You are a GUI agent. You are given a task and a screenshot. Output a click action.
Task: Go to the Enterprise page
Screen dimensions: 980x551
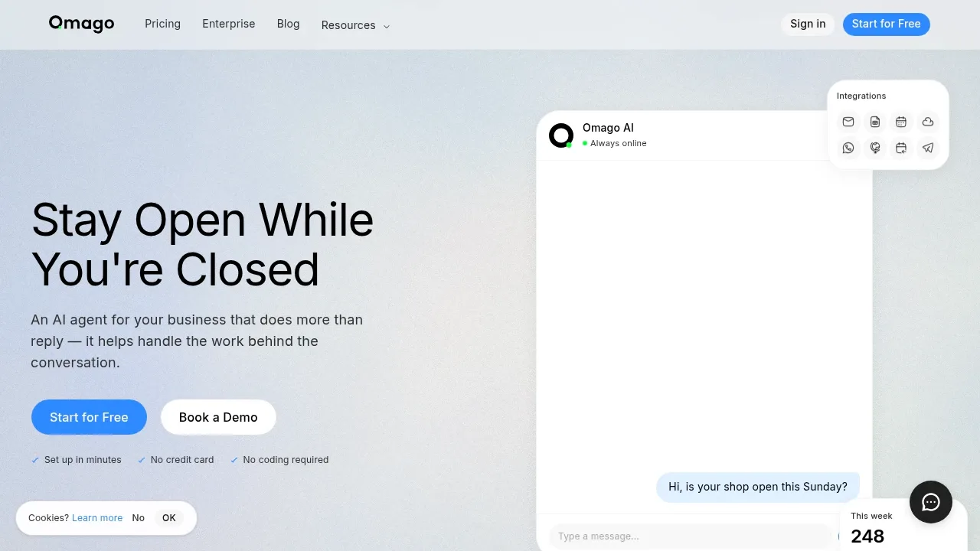[229, 24]
